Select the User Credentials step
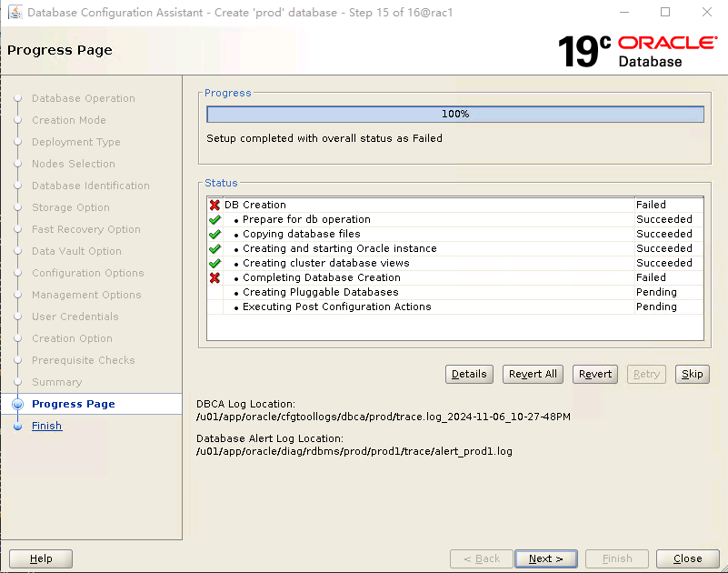This screenshot has width=728, height=573. (x=75, y=317)
